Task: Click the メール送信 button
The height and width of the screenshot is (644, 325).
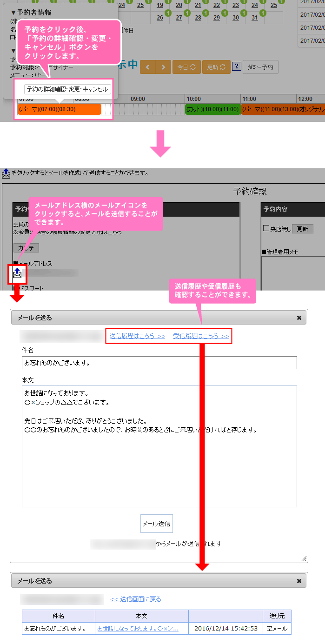Action: (x=157, y=523)
